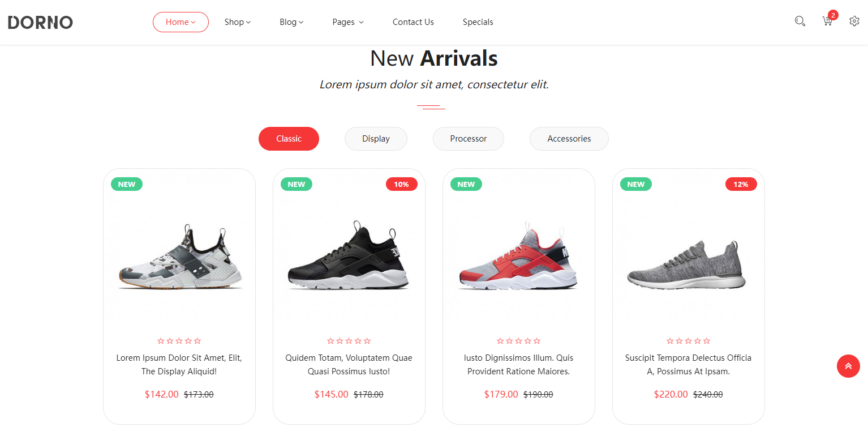Expand the Pages dropdown menu
Screen dimensions: 868x427
[347, 22]
